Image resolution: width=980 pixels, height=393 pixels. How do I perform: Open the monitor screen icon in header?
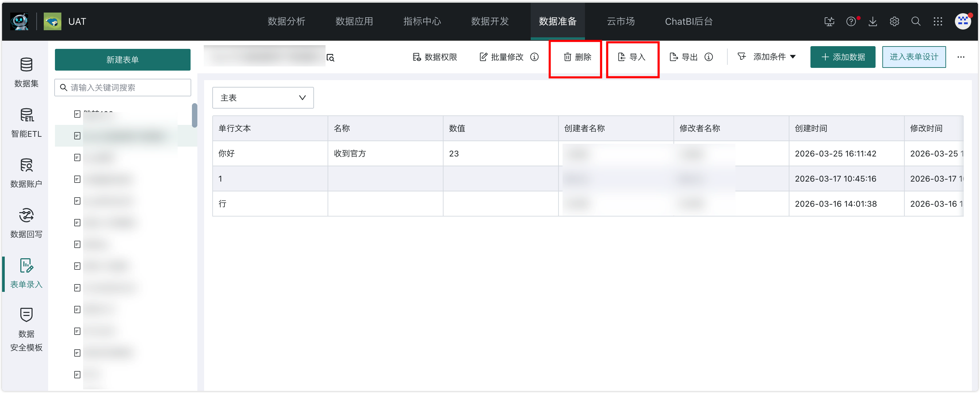pyautogui.click(x=829, y=21)
